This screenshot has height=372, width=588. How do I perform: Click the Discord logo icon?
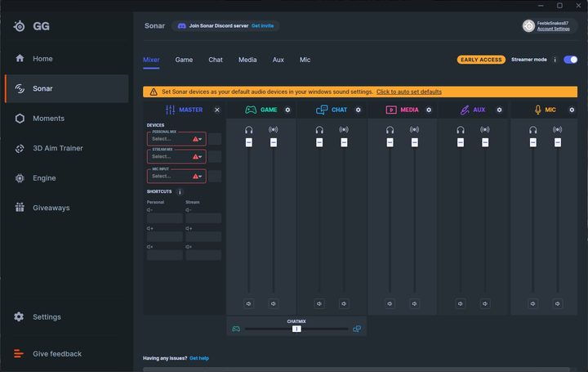point(181,26)
